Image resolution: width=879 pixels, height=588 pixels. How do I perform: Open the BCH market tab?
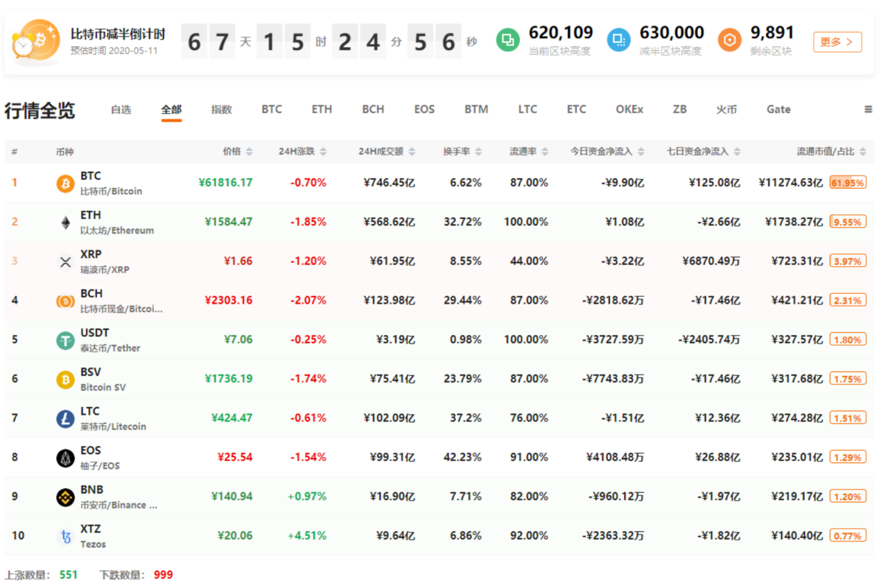(373, 110)
